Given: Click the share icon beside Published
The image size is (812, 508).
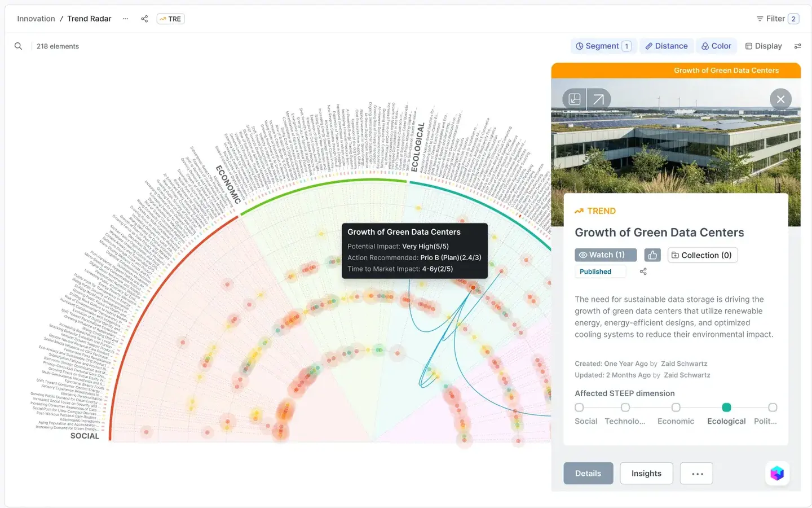Looking at the screenshot, I should 643,271.
